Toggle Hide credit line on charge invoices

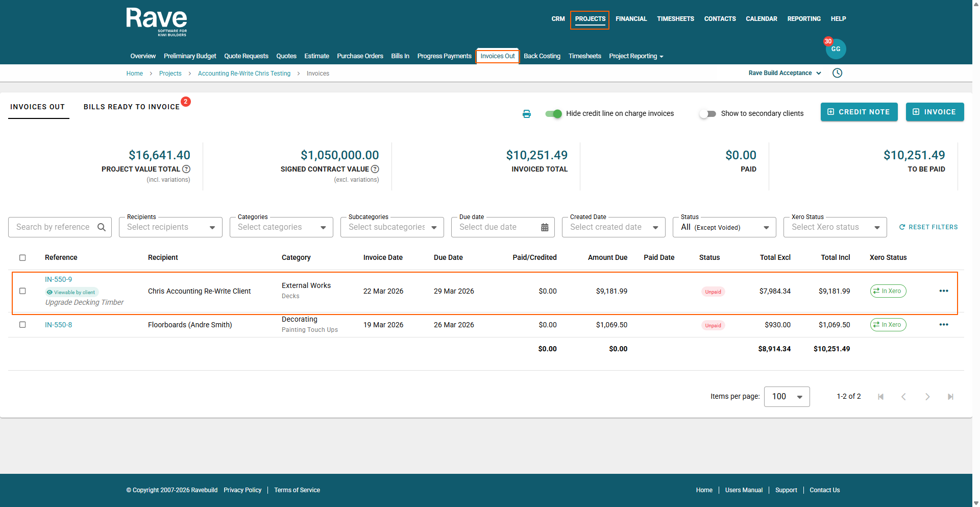(553, 114)
